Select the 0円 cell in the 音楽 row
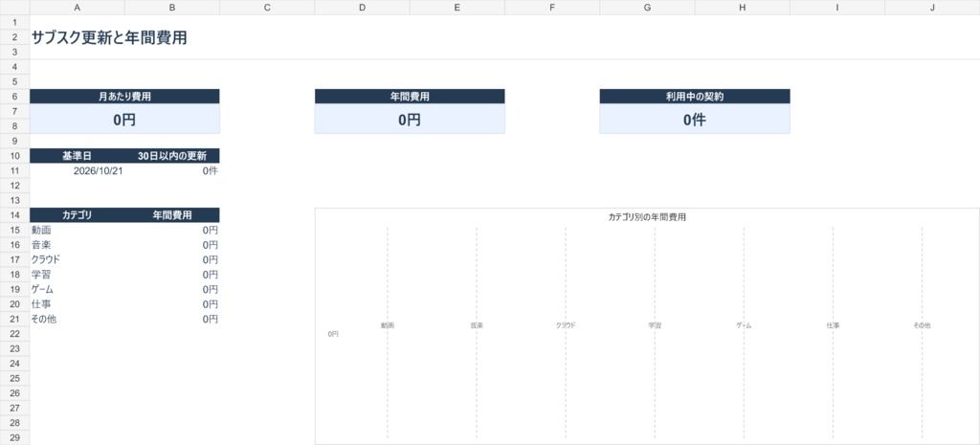This screenshot has width=980, height=445. pos(172,245)
